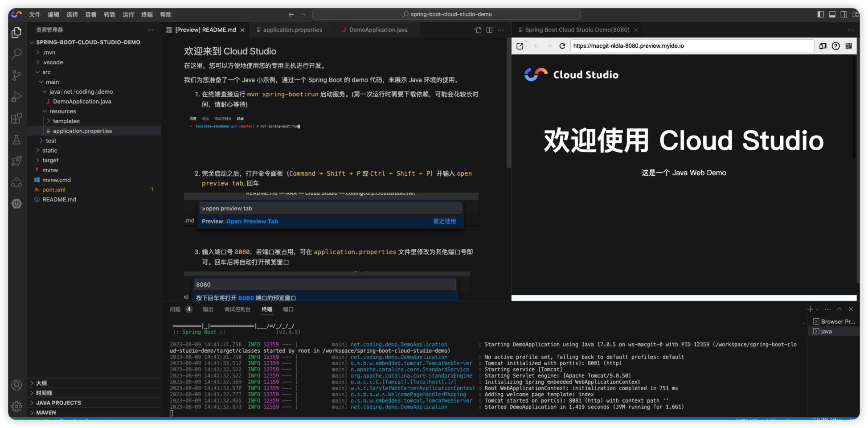The image size is (868, 428).
Task: Switch to the 问题 panel tab
Action: tap(175, 309)
